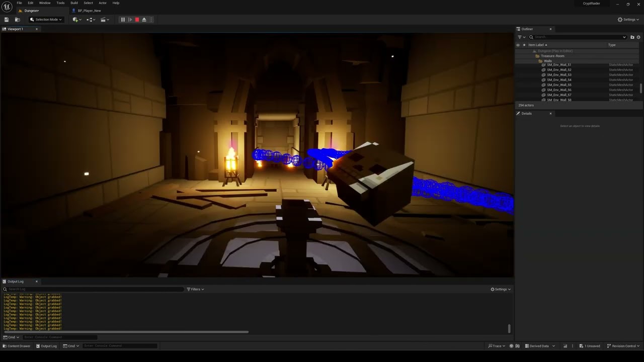Eject from the player controller
644x362 pixels.
[144, 20]
